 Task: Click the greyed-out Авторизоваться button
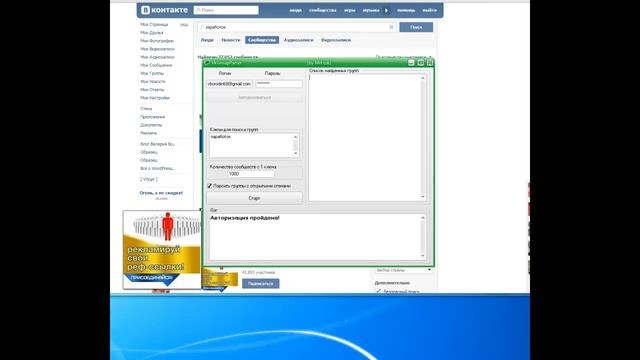[x=254, y=98]
